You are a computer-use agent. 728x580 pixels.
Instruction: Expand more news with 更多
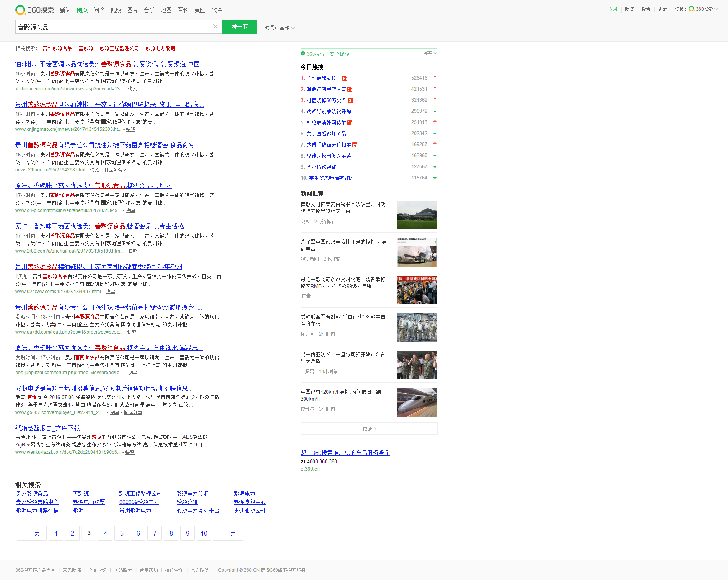pos(369,428)
